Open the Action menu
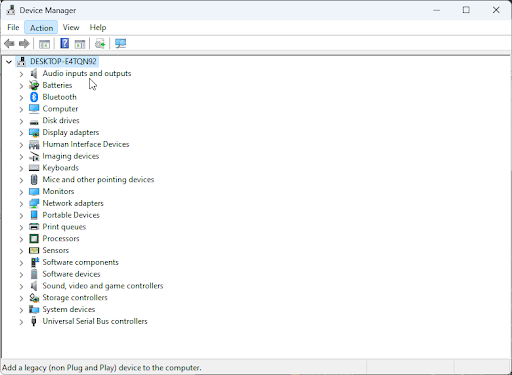 pos(41,28)
